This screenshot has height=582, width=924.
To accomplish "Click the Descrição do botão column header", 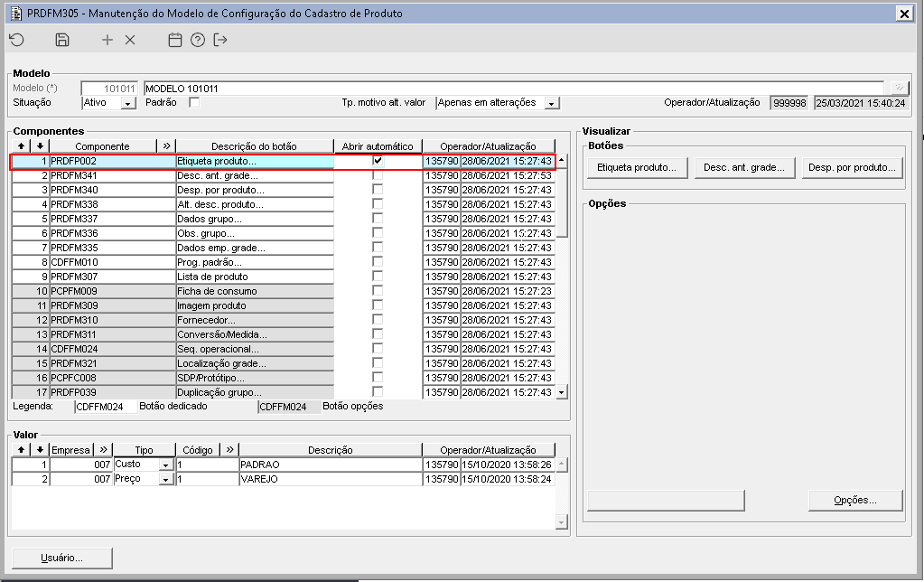I will pyautogui.click(x=254, y=145).
